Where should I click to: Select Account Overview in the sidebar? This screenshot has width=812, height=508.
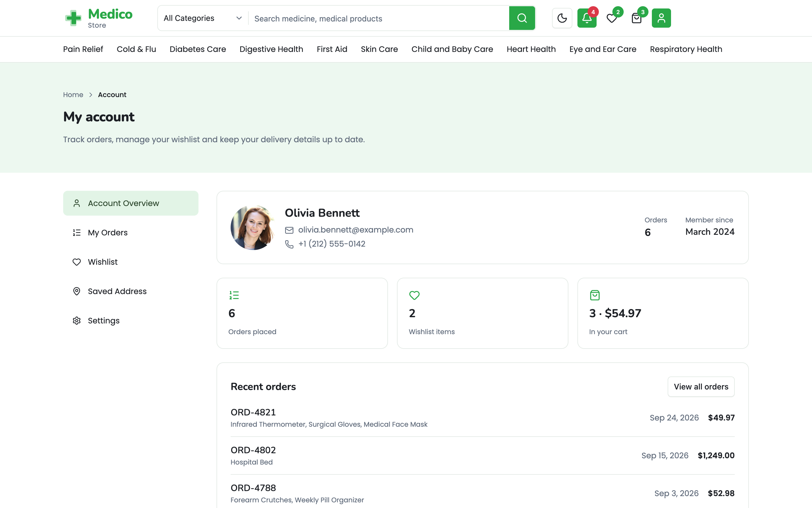coord(131,203)
